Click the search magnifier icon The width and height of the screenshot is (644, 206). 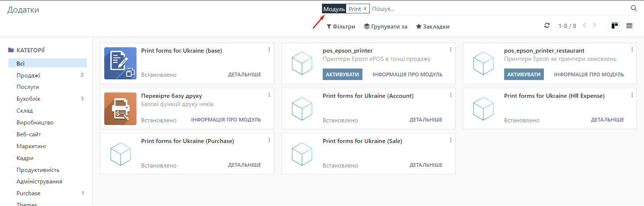click(x=634, y=8)
